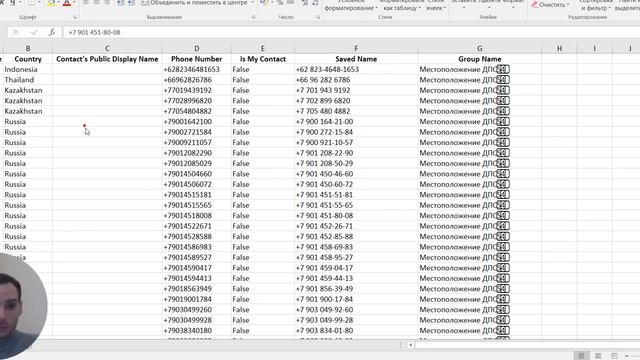Click the 'Group Name' header cell
The height and width of the screenshot is (360, 640).
[x=480, y=59]
